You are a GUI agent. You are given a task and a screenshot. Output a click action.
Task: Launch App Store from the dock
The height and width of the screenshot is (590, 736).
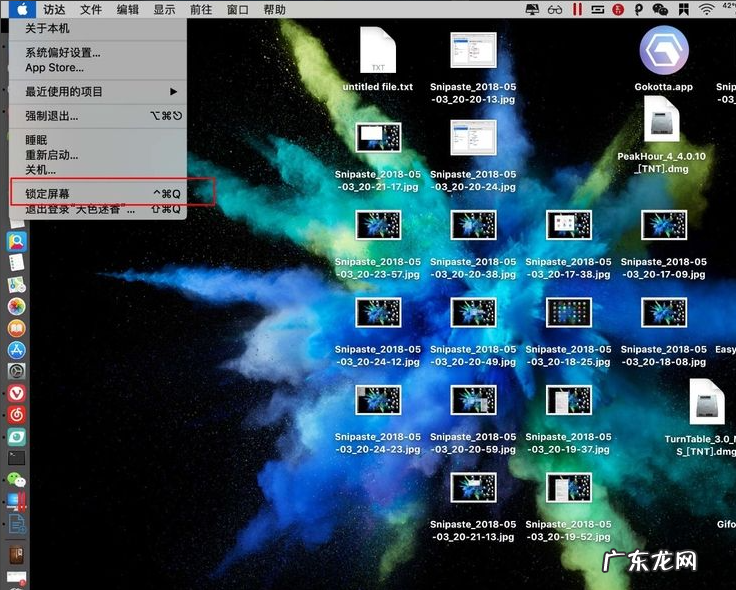click(16, 351)
